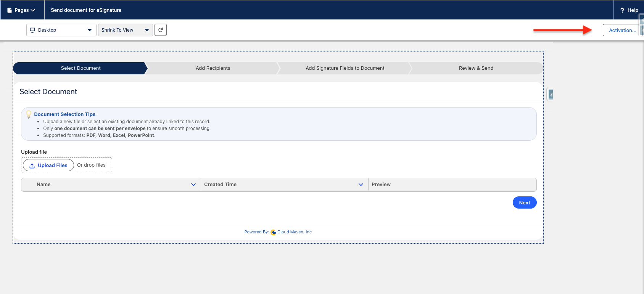Open the Cloud Maven, Inc link
The width and height of the screenshot is (644, 294).
[295, 232]
